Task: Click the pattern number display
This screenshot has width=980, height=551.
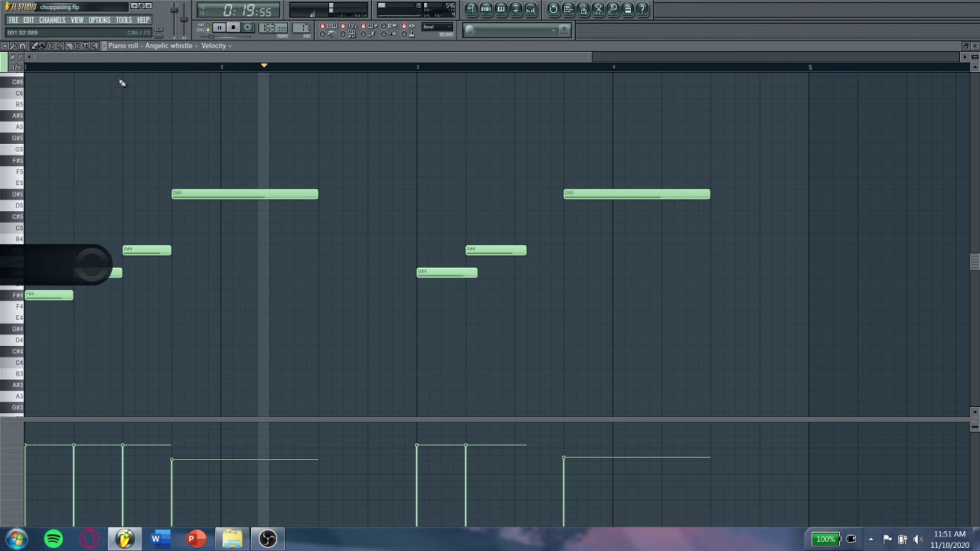Action: pos(301,28)
